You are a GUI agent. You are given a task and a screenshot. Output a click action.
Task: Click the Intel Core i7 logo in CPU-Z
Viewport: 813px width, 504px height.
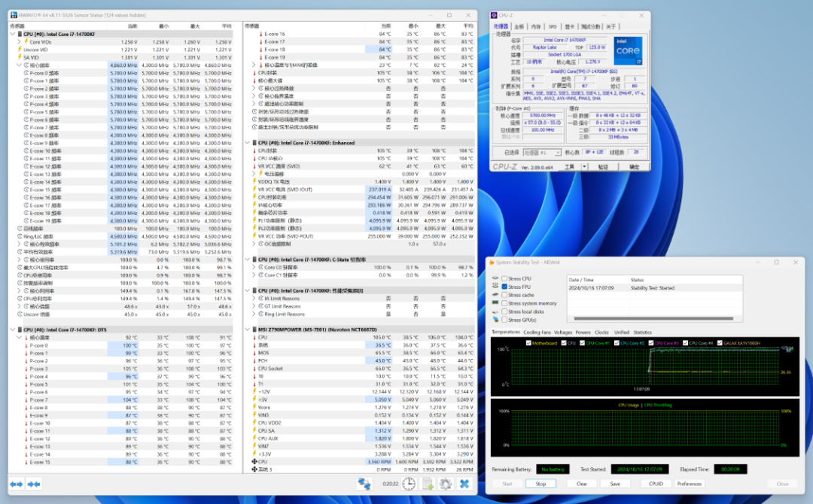coord(628,52)
